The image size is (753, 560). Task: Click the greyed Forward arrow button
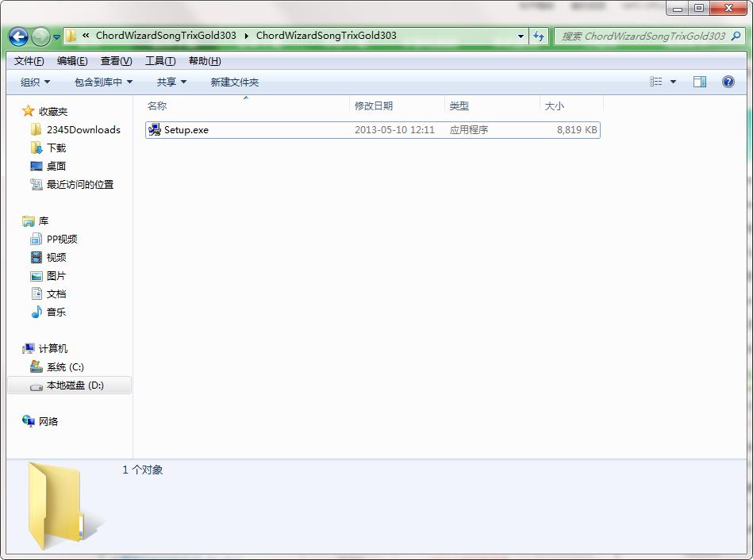(40, 36)
